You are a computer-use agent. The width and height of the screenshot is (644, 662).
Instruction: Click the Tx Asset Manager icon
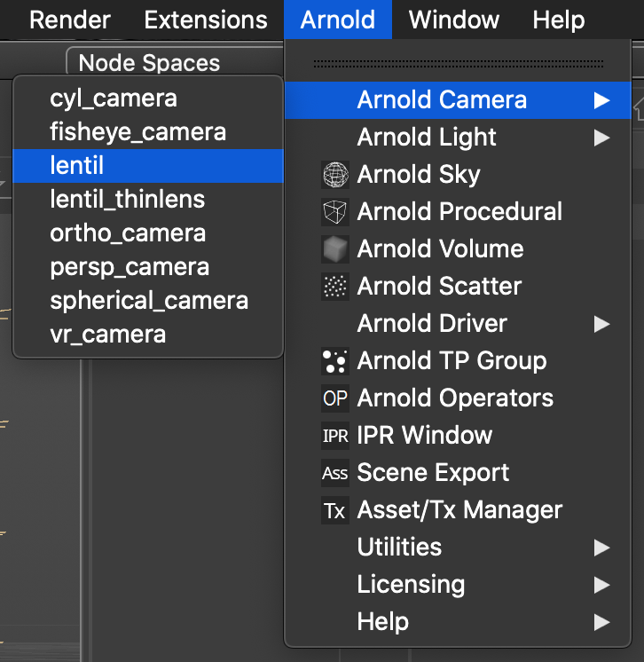click(335, 510)
